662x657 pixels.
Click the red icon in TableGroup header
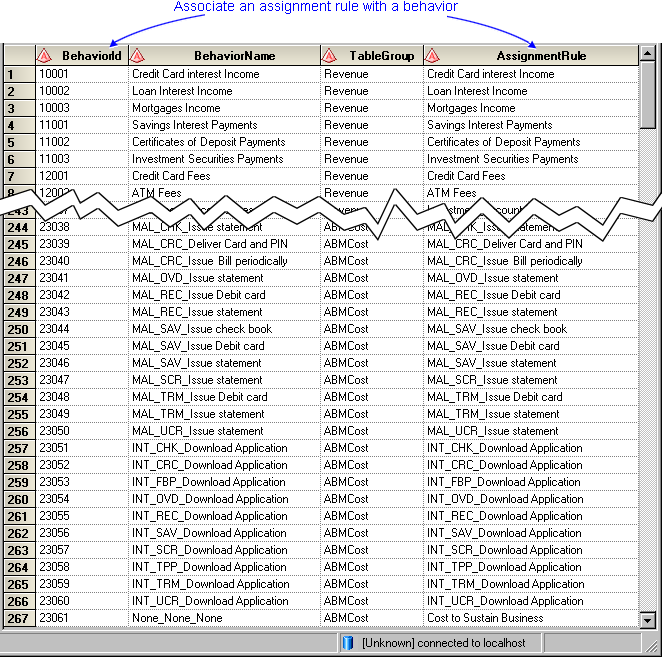pyautogui.click(x=329, y=56)
